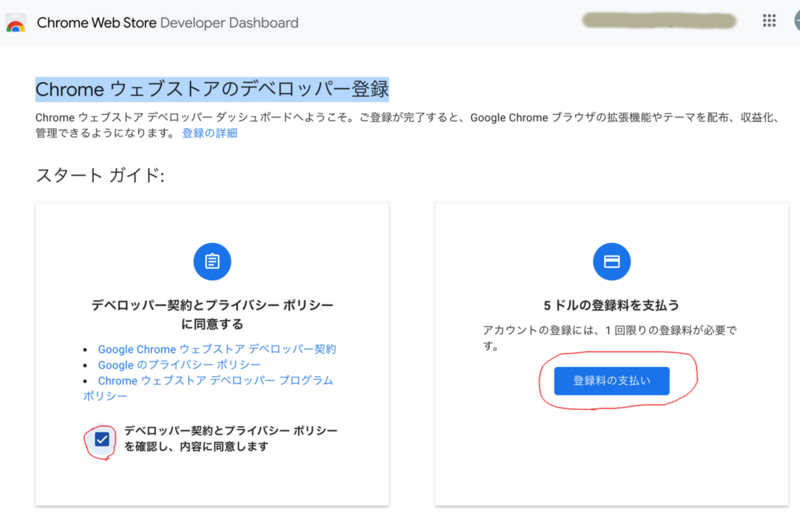The width and height of the screenshot is (800, 517).
Task: Click the credit card payment icon
Action: coord(612,261)
